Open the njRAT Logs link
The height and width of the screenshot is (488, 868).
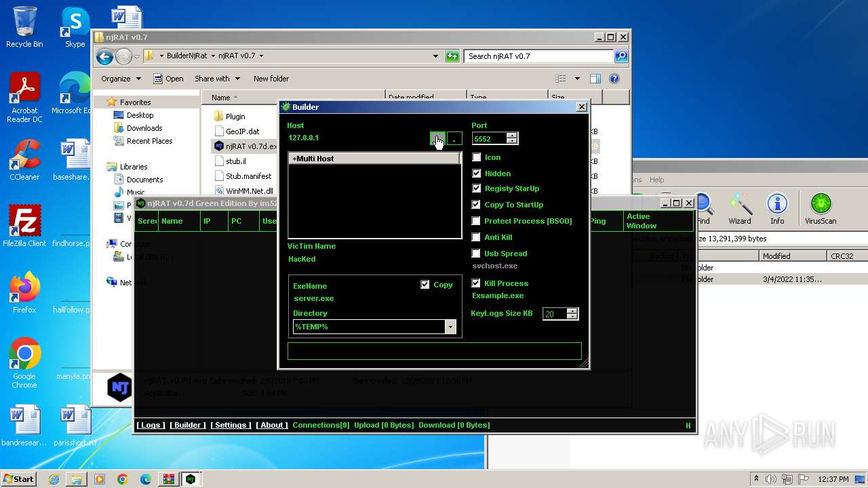click(x=151, y=425)
